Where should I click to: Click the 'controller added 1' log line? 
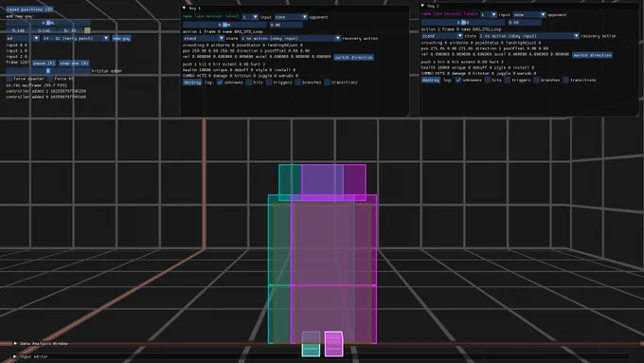(46, 91)
